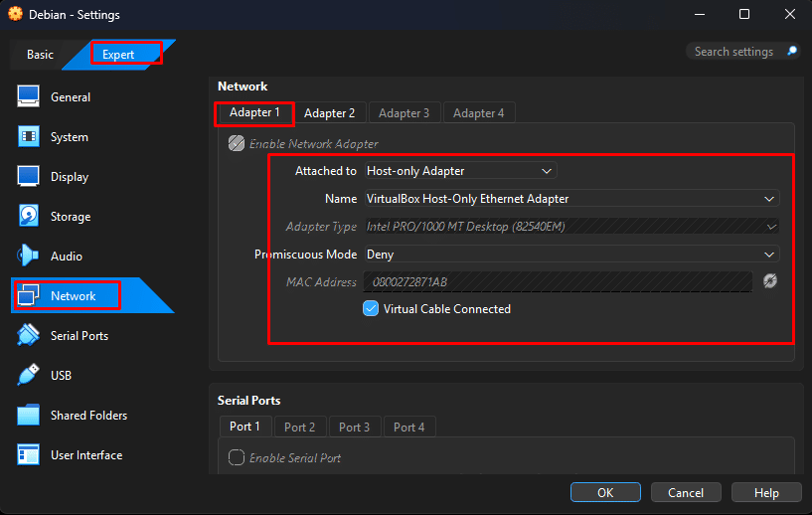Regenerate MAC address with refresh icon
The image size is (812, 515).
[x=770, y=280]
